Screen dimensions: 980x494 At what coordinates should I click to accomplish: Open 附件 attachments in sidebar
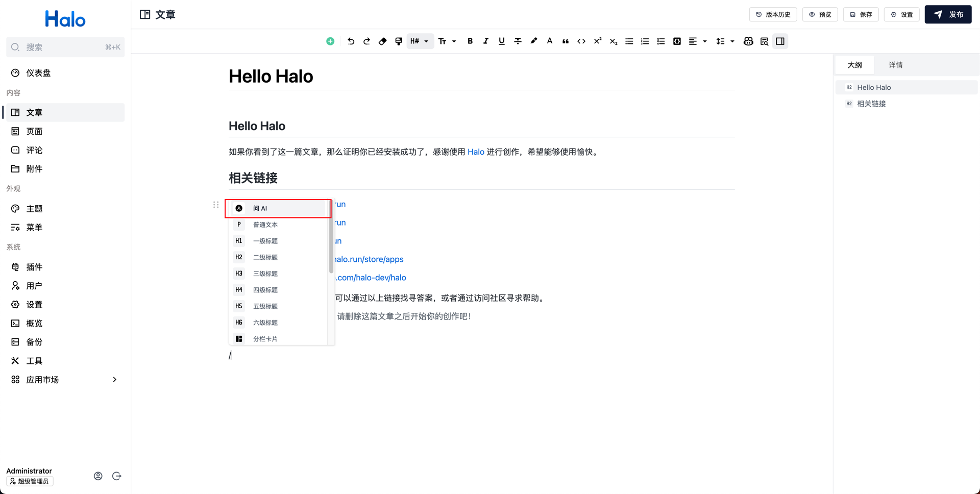click(x=65, y=169)
